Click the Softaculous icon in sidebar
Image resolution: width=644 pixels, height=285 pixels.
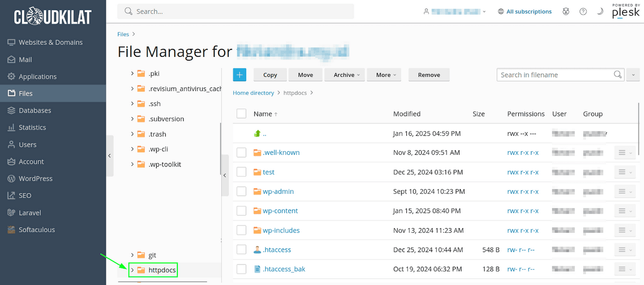[x=11, y=230]
